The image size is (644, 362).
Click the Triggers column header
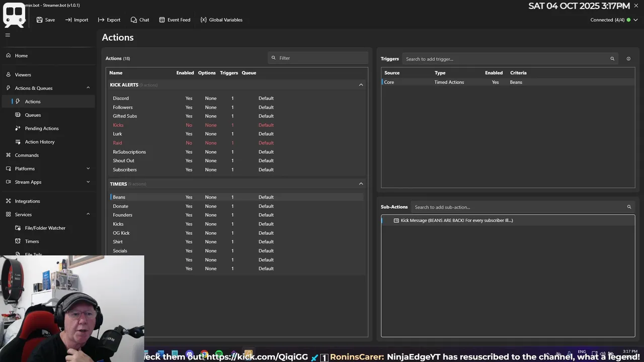tap(229, 73)
